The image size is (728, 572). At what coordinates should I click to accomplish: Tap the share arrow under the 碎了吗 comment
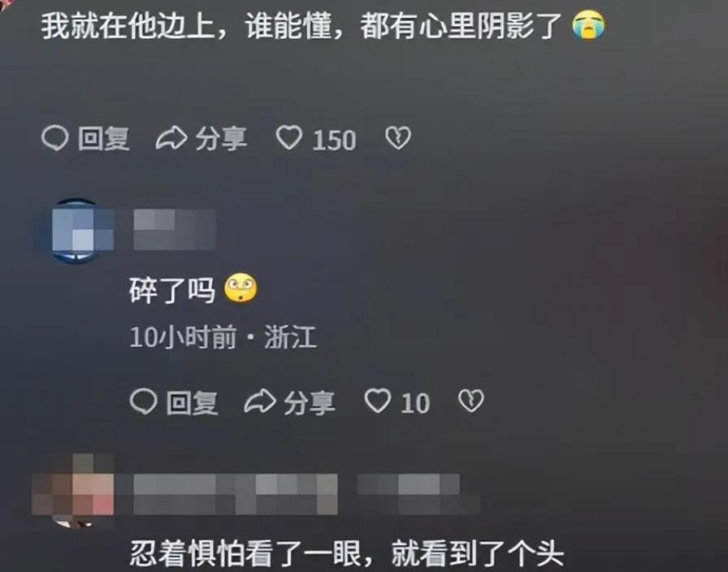pos(260,401)
